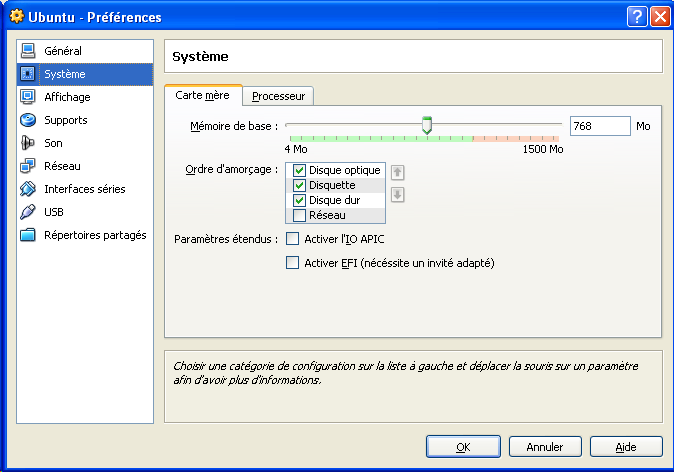674x472 pixels.
Task: Enable the Réseau boot checkbox
Action: [x=299, y=215]
